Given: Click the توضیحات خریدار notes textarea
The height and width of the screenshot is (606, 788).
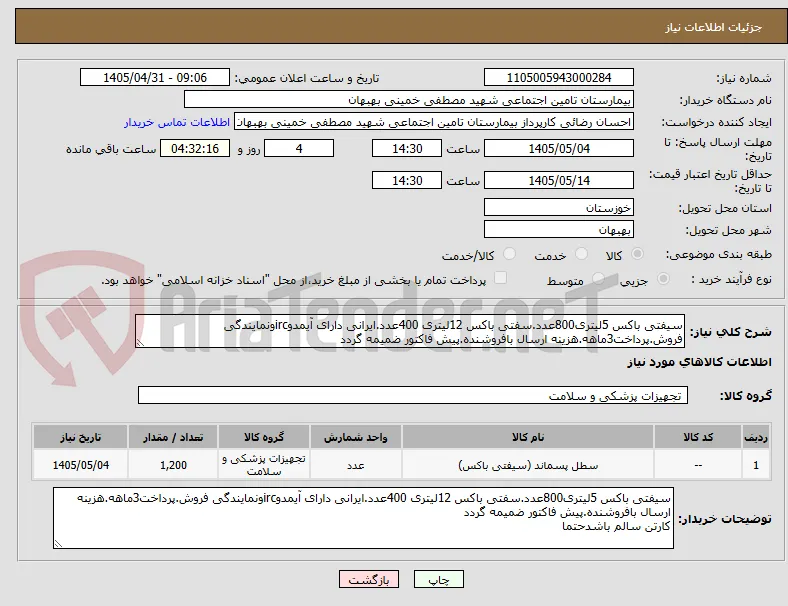Looking at the screenshot, I should [x=363, y=518].
